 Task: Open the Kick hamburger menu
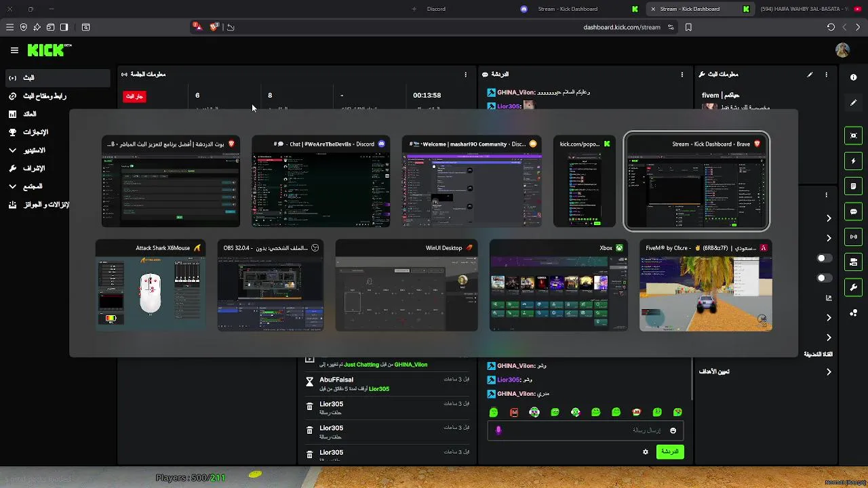pos(14,50)
